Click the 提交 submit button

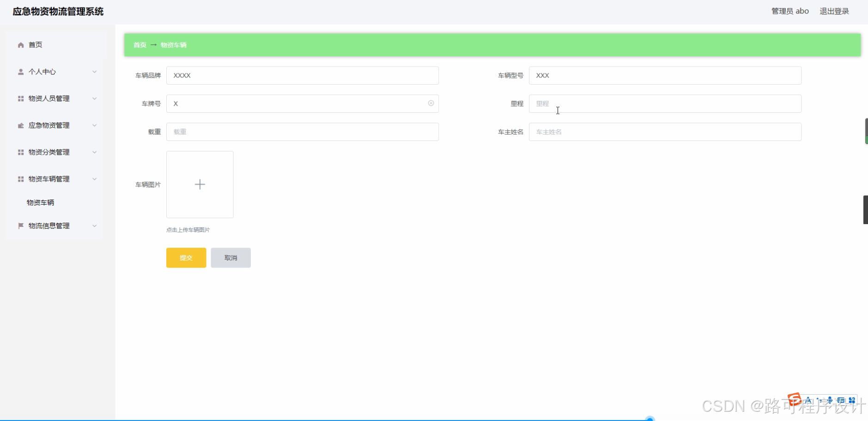point(186,258)
